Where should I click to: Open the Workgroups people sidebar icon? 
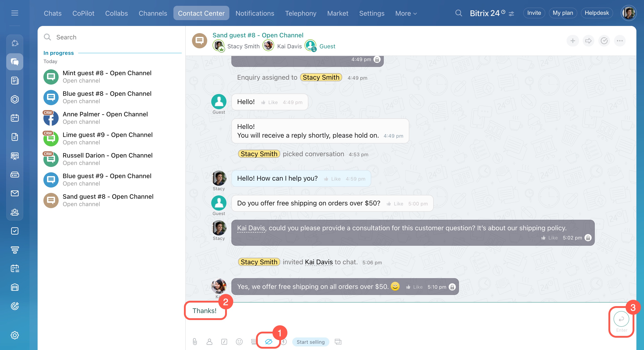point(15,212)
